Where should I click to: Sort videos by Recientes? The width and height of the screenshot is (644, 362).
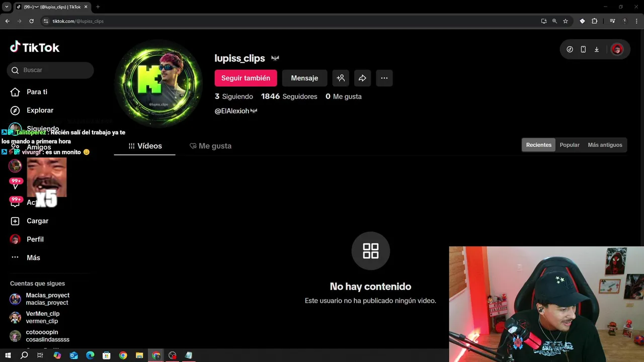click(x=538, y=145)
